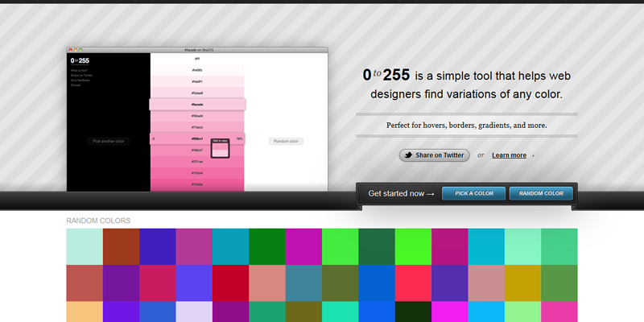This screenshot has width=644, height=322.
Task: Click the 'Get started now →' label
Action: coord(401,193)
